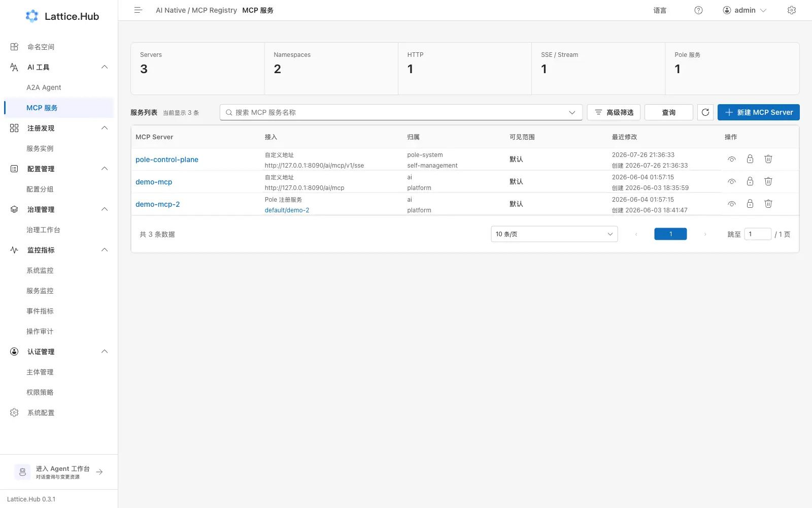Select MCP 服务 menu item
Viewport: 812px width, 508px height.
(x=59, y=108)
